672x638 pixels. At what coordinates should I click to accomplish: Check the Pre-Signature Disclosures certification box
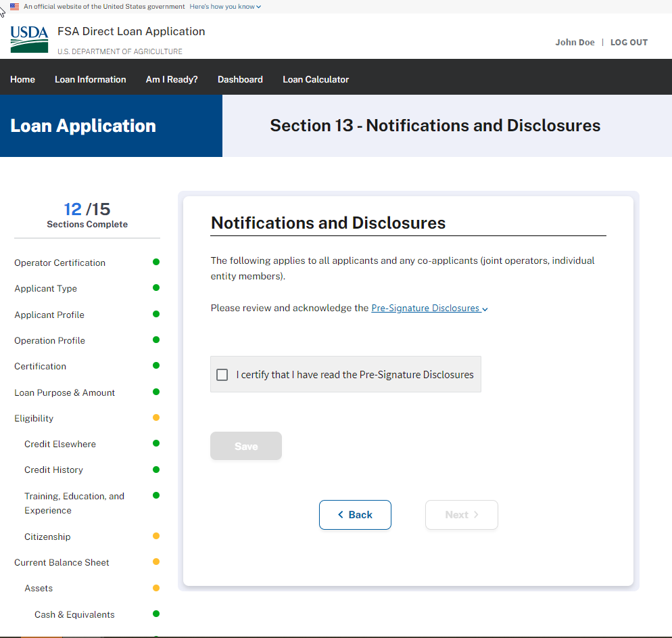222,375
